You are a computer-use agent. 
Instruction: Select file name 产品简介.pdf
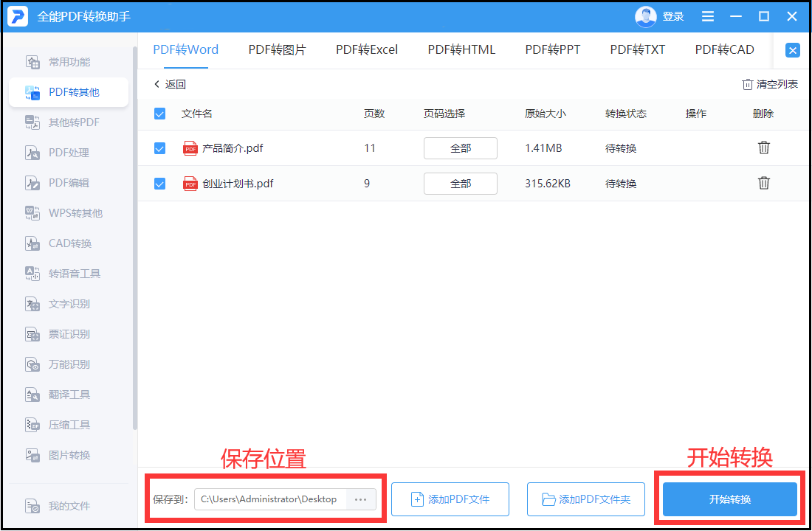coord(233,148)
